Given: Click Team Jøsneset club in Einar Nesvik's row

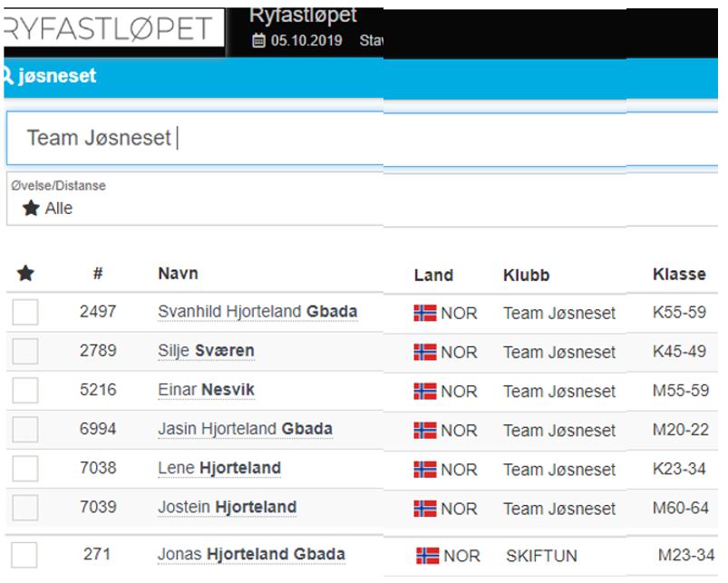Looking at the screenshot, I should [559, 391].
